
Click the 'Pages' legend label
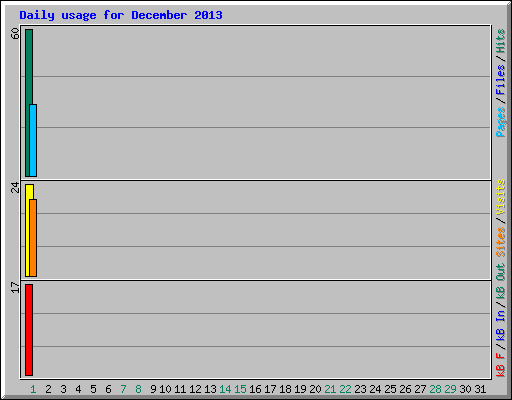(501, 122)
